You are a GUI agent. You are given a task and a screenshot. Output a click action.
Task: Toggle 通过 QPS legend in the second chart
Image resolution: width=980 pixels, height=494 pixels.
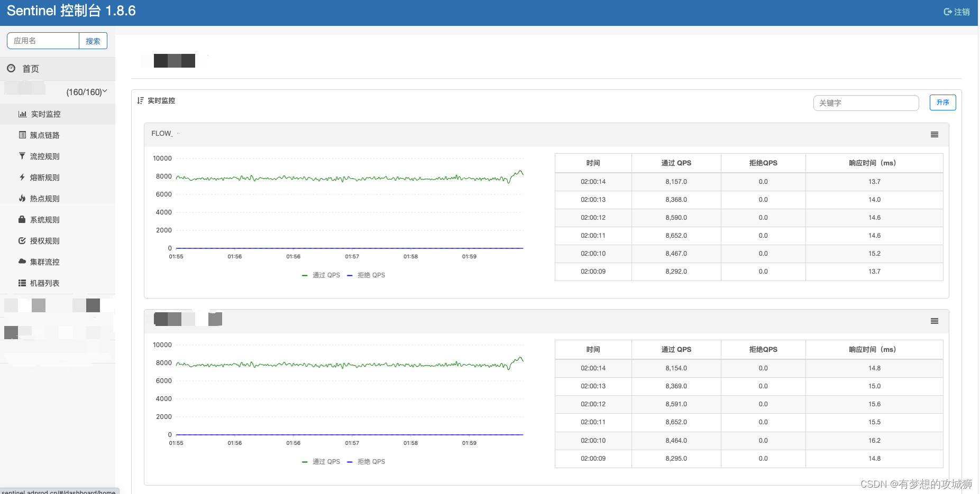(321, 462)
